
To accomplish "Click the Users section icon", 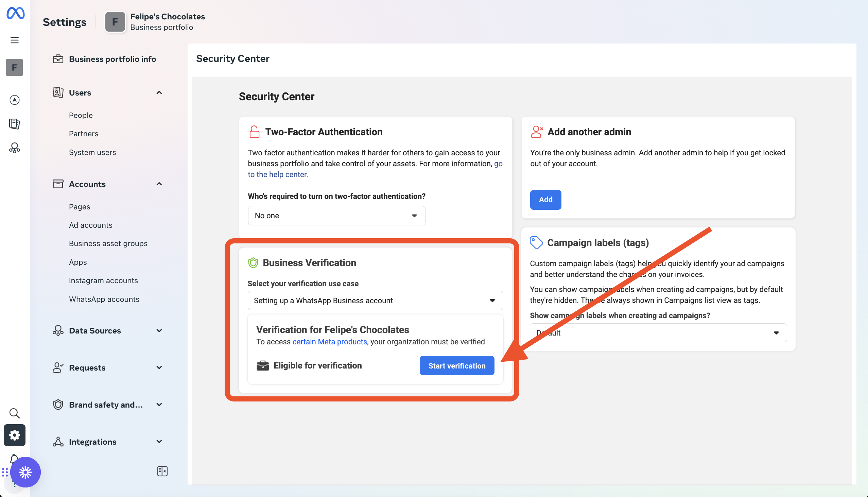I will point(58,92).
